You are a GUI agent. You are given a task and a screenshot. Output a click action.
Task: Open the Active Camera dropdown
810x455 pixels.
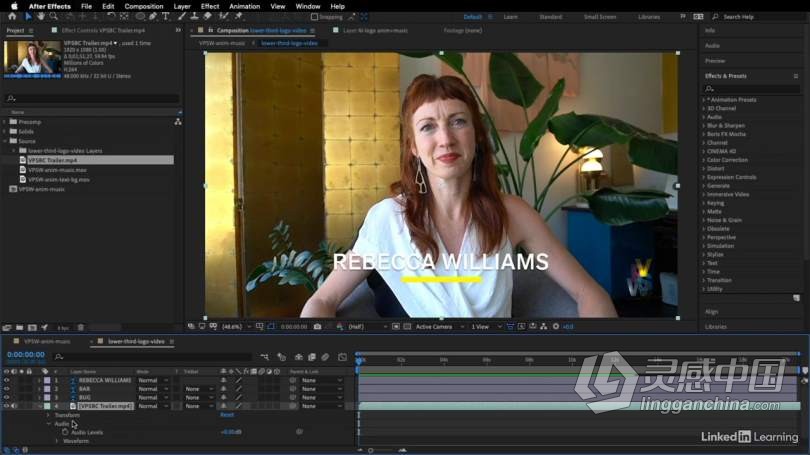tap(439, 326)
